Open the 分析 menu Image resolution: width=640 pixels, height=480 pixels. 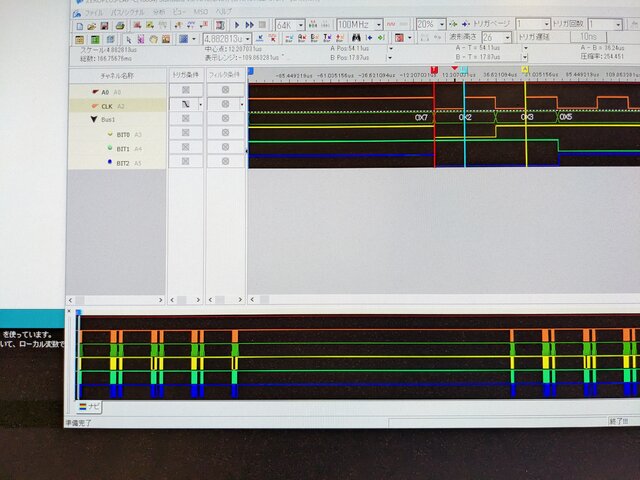point(159,12)
